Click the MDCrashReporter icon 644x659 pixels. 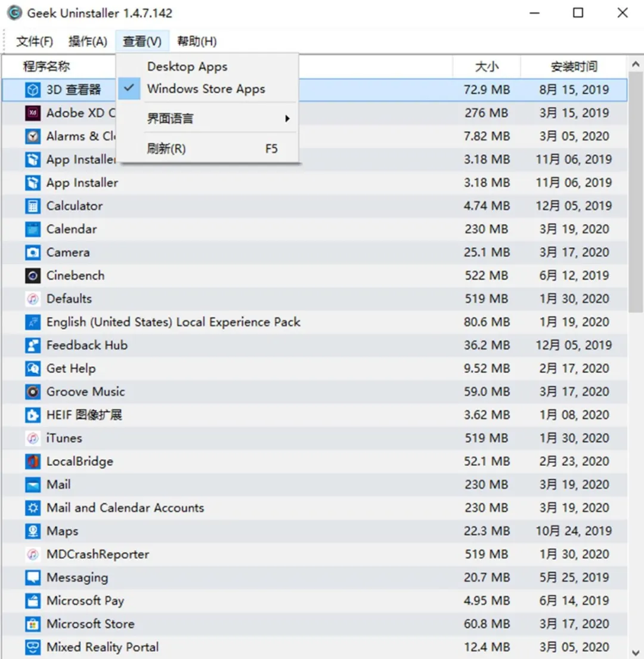point(33,555)
